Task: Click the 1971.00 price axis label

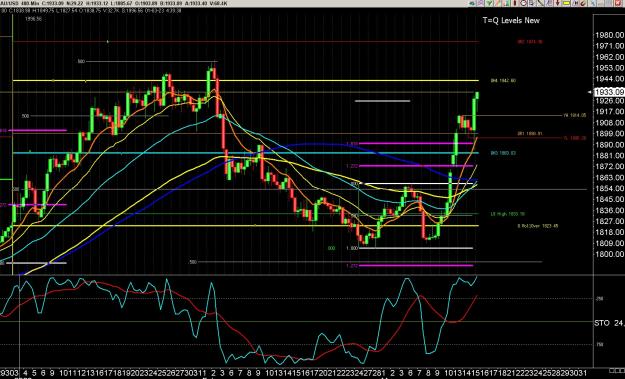Action: click(x=609, y=46)
